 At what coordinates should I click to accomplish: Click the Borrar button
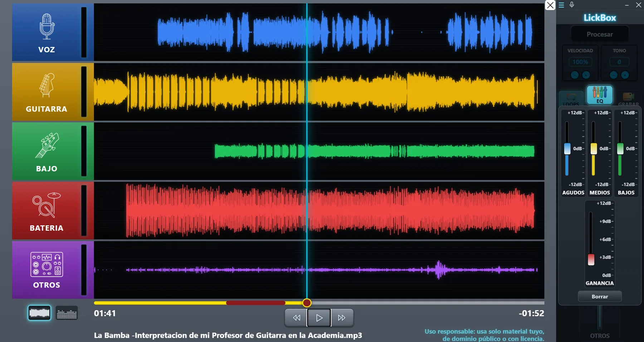point(600,297)
